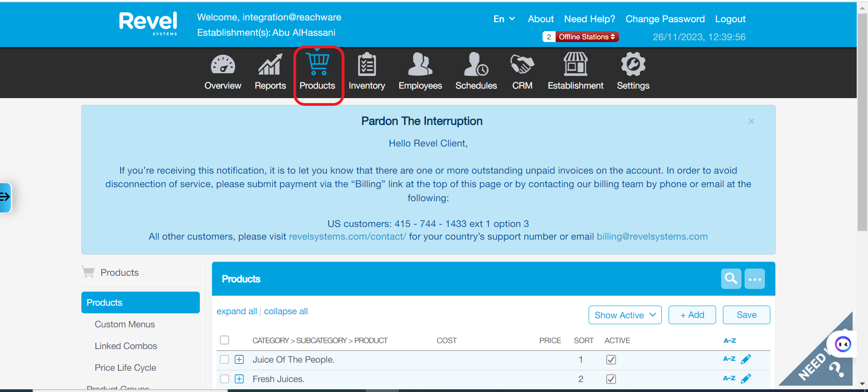
Task: Open the three-dots more options button
Action: (x=755, y=279)
